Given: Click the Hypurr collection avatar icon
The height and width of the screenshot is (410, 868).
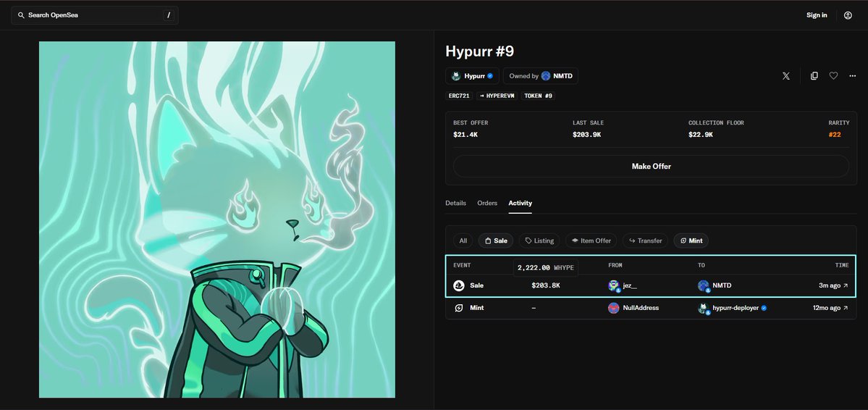Looking at the screenshot, I should click(456, 76).
